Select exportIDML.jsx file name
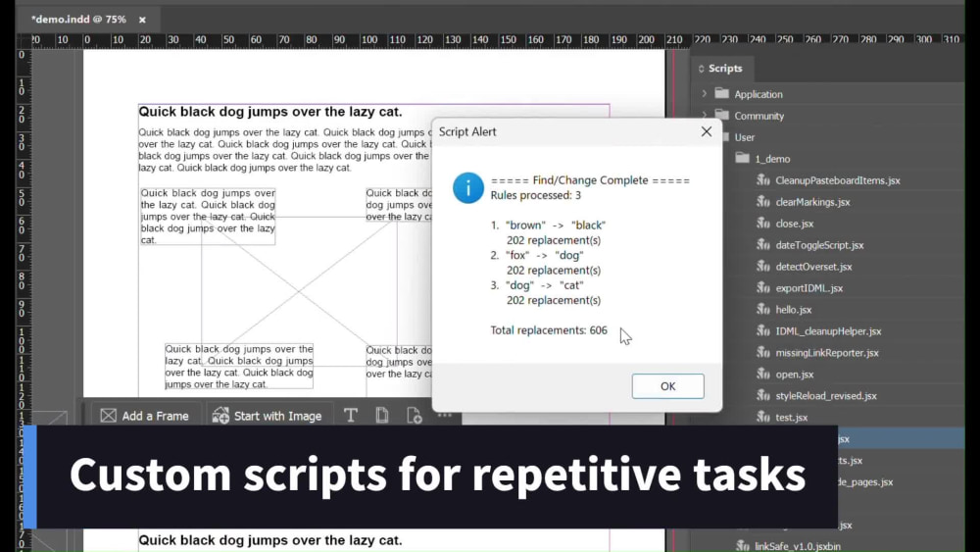Screen dimensions: 980x552 point(808,288)
